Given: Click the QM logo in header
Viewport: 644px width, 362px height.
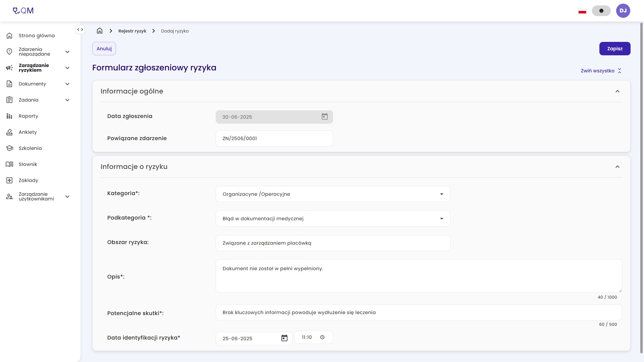Looking at the screenshot, I should point(23,11).
